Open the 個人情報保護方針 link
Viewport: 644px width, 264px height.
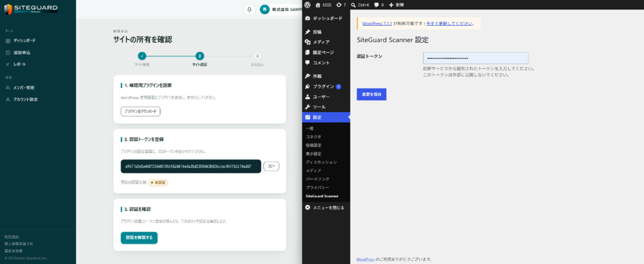click(x=18, y=244)
